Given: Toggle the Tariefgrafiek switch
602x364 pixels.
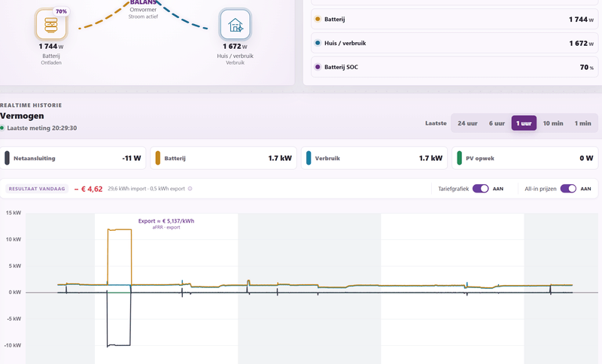Looking at the screenshot, I should click(480, 189).
